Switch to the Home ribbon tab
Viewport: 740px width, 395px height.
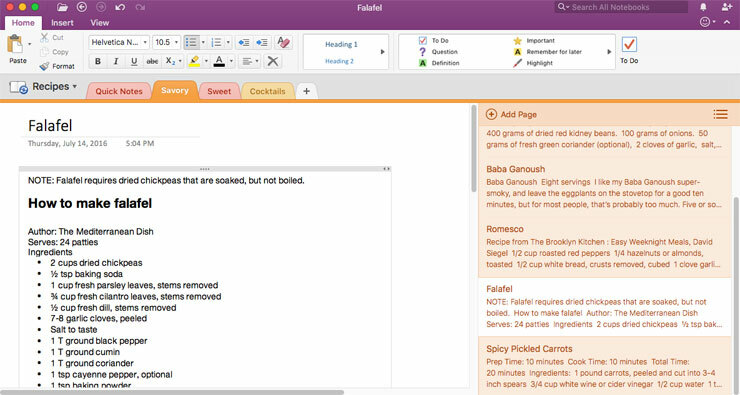23,23
